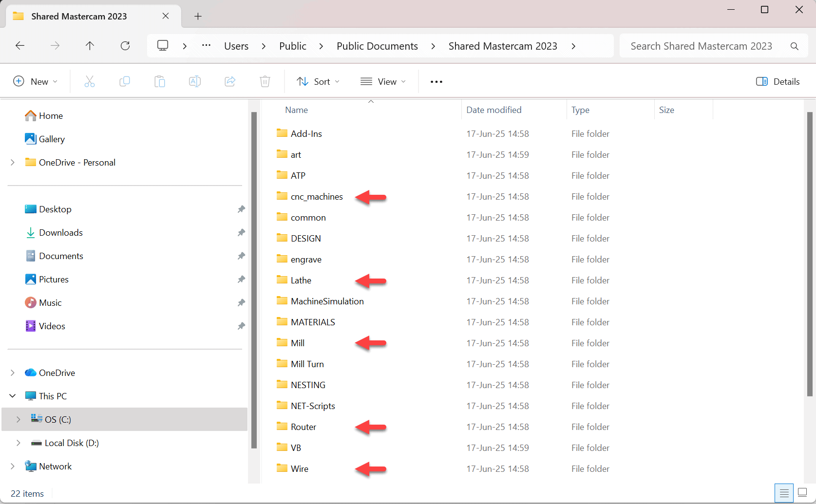The height and width of the screenshot is (504, 816).
Task: Click inside the search box
Action: pyautogui.click(x=702, y=45)
